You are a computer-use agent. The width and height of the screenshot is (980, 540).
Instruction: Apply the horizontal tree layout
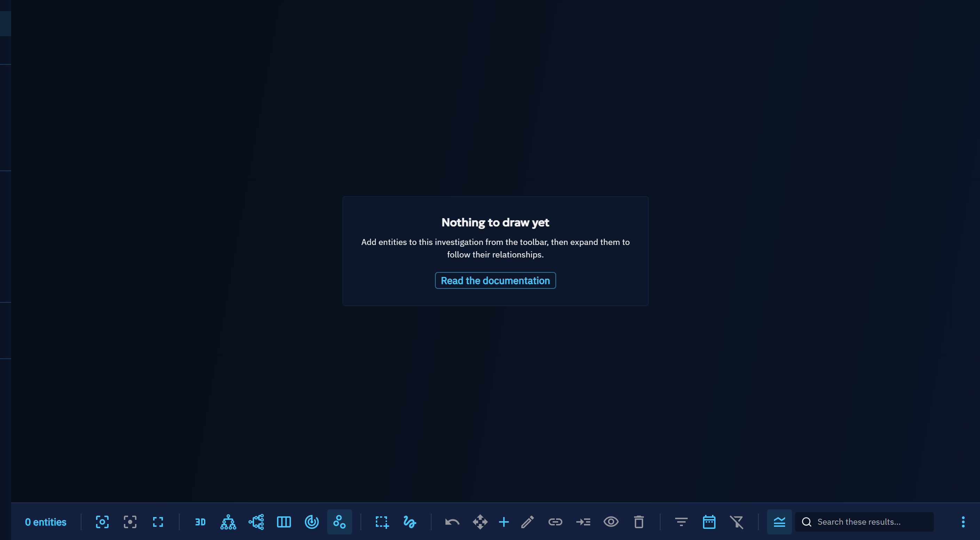click(x=256, y=522)
